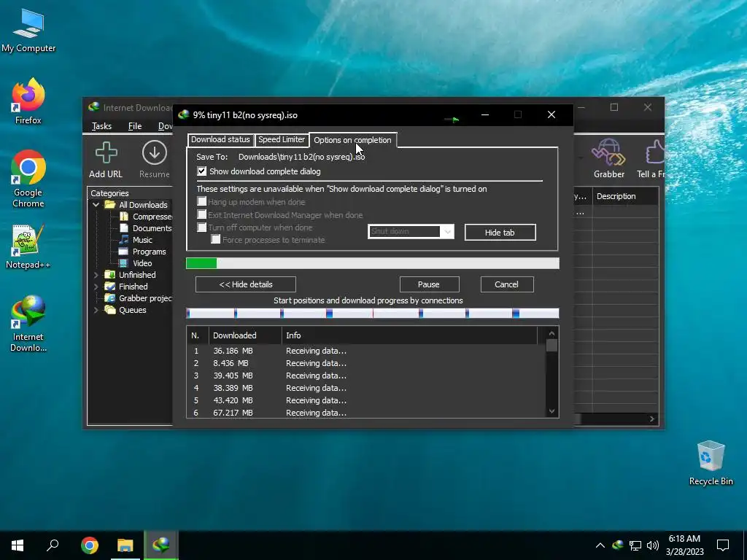Image resolution: width=747 pixels, height=560 pixels.
Task: Select Music category folder
Action: pyautogui.click(x=136, y=240)
